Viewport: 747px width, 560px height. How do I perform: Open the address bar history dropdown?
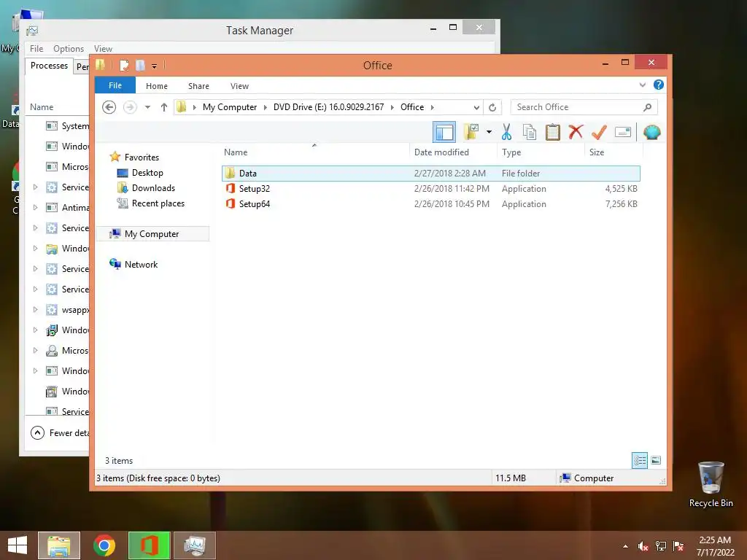click(476, 107)
